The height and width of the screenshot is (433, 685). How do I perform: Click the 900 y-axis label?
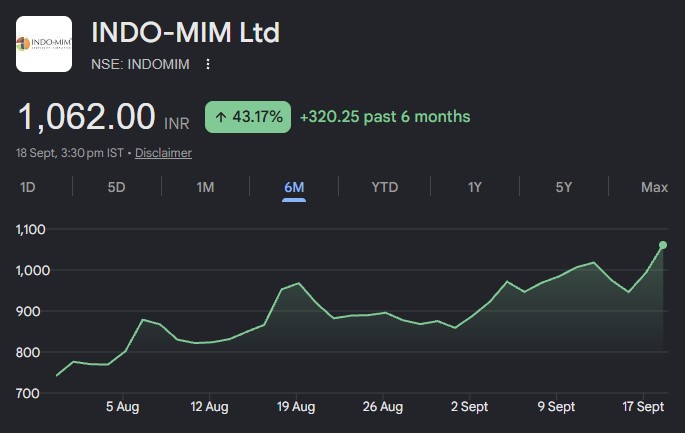point(28,312)
